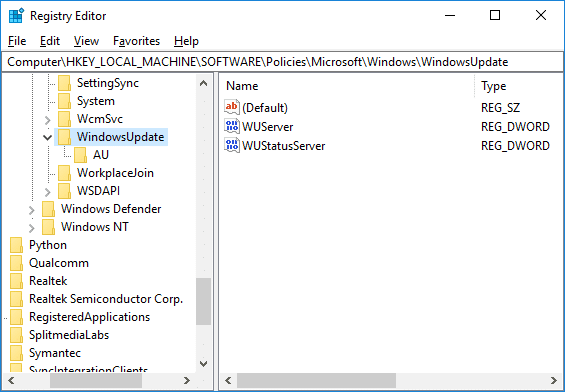Select the (Default) value name
Image resolution: width=565 pixels, height=392 pixels.
coord(265,108)
